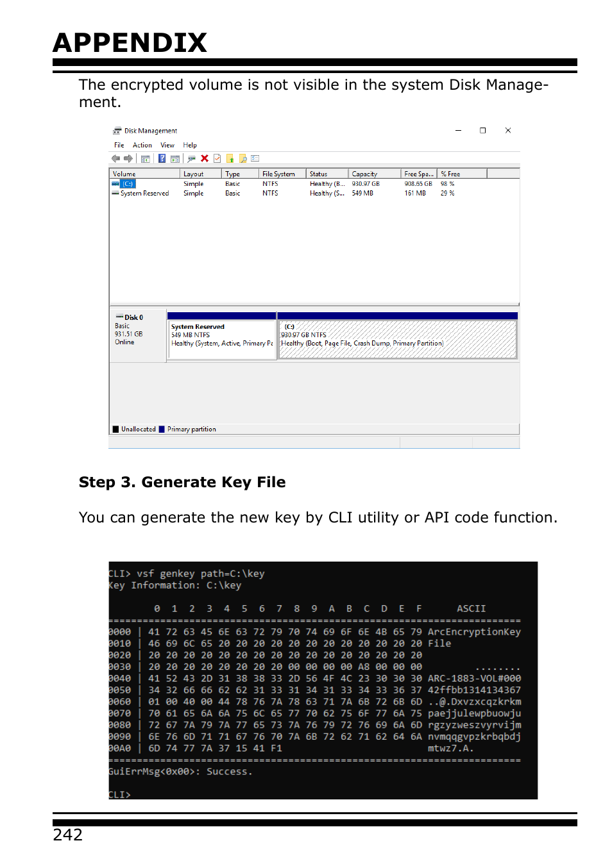Click the Healthy (B... status of C:
The height and width of the screenshot is (868, 612).
pos(327,184)
